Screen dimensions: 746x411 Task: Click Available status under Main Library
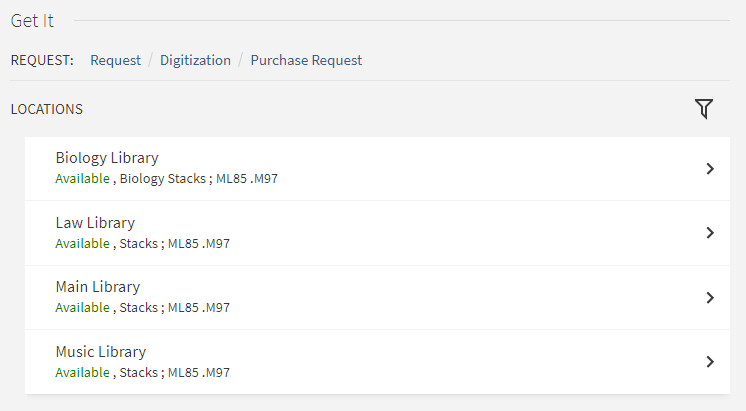(82, 308)
